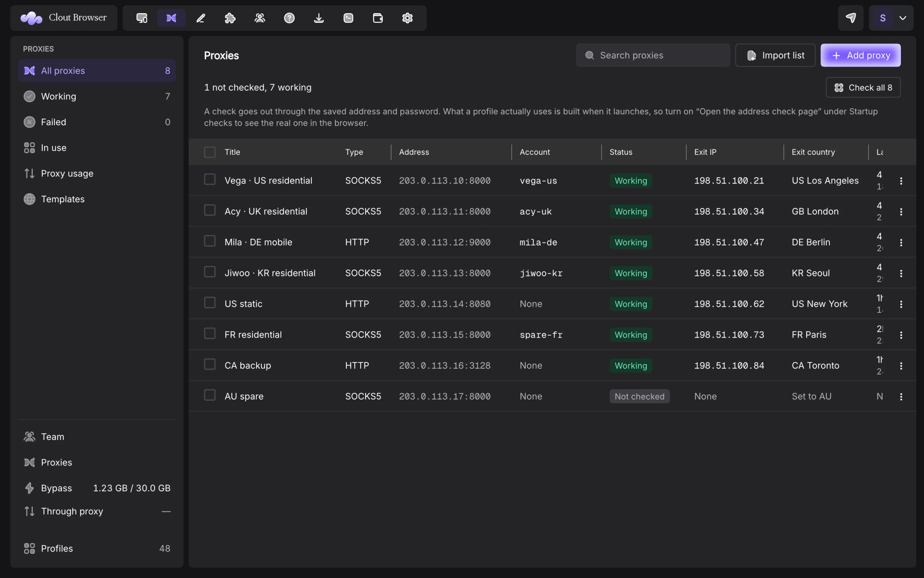Click the S account avatar
The width and height of the screenshot is (924, 578).
pyautogui.click(x=883, y=18)
